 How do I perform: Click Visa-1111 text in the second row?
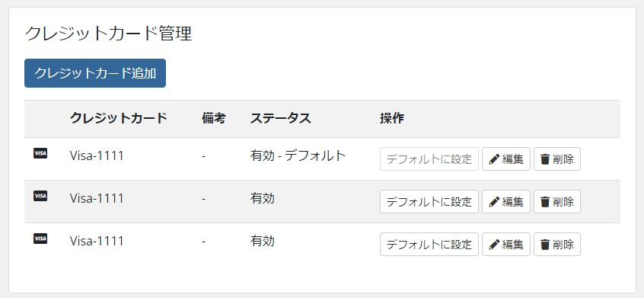click(97, 198)
